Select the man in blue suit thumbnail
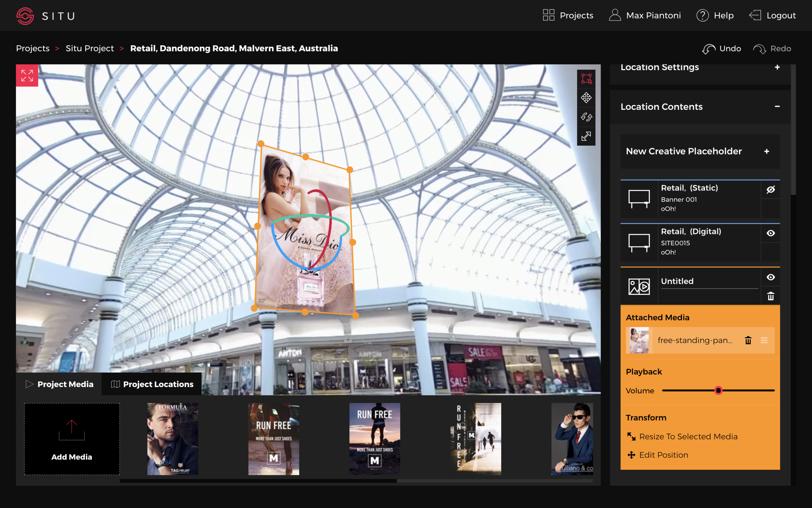This screenshot has height=508, width=812. 572,439
